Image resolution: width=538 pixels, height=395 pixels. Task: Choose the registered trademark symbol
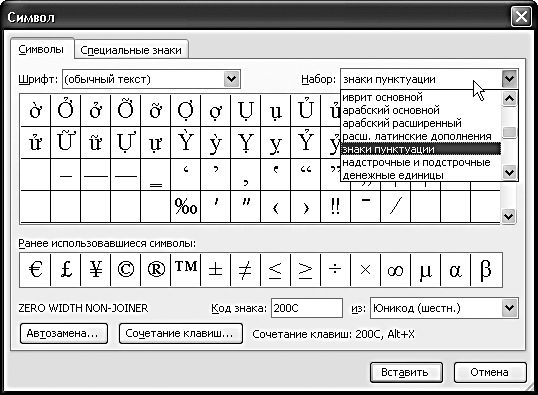click(156, 270)
